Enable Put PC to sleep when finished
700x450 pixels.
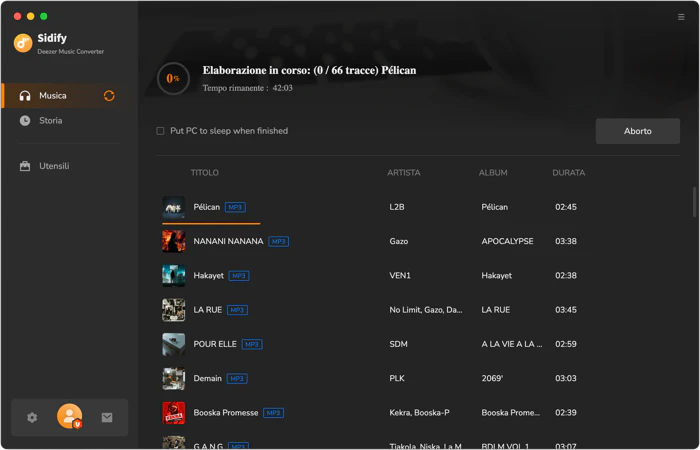point(160,131)
